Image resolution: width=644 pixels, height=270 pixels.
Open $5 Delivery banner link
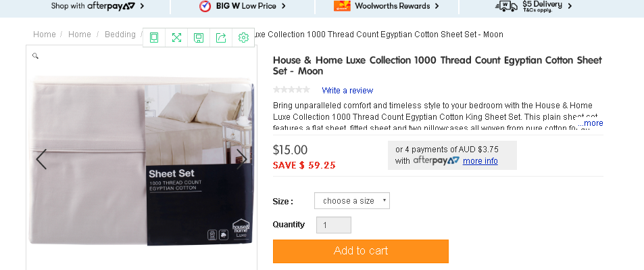tap(534, 6)
